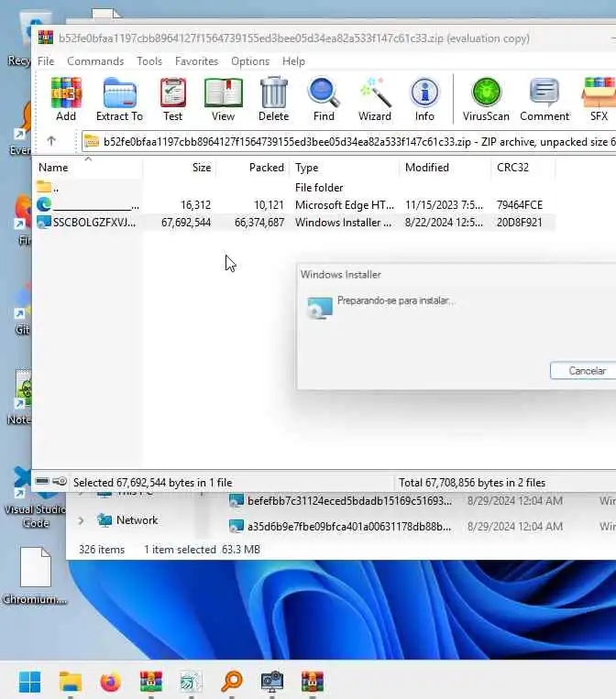Screen dimensions: 616x699
Task: Open the archive Comment tool
Action: tap(544, 99)
